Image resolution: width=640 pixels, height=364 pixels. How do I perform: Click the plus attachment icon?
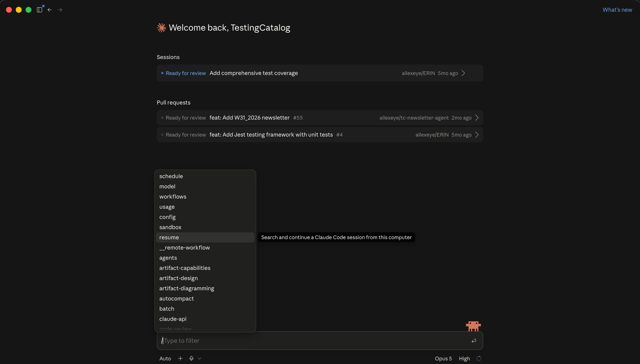point(180,359)
